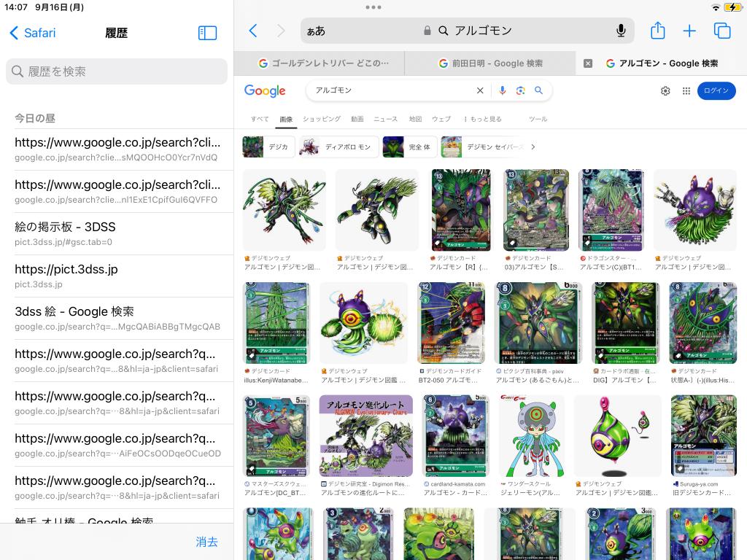The width and height of the screenshot is (747, 560).
Task: Switch to the 前田日明 tab
Action: point(490,63)
